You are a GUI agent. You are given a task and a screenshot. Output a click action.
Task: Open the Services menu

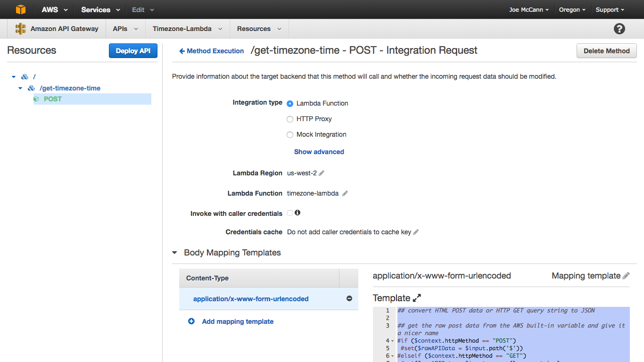point(101,9)
